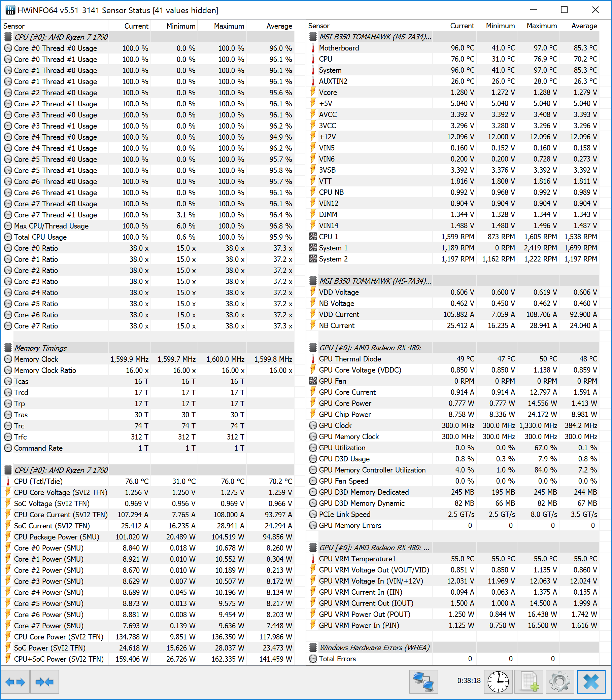Select the Windows Hardware Errors (WHEA) header

pos(453,647)
